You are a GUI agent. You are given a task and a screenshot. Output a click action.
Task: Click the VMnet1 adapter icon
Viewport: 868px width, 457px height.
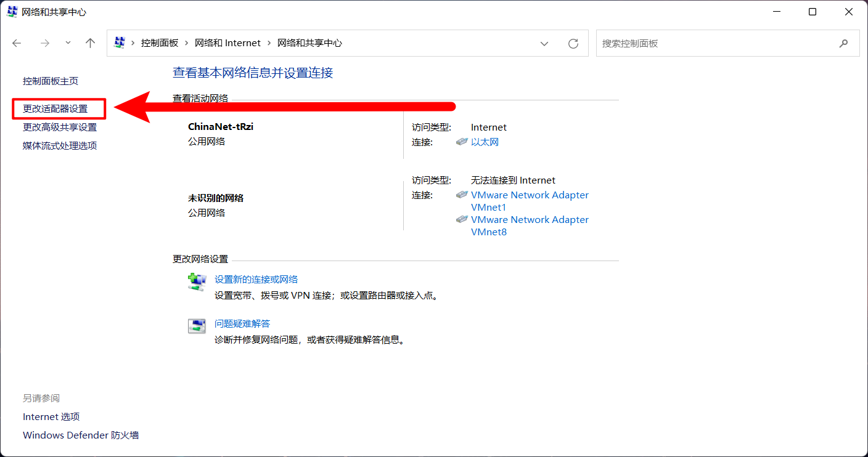(x=462, y=195)
